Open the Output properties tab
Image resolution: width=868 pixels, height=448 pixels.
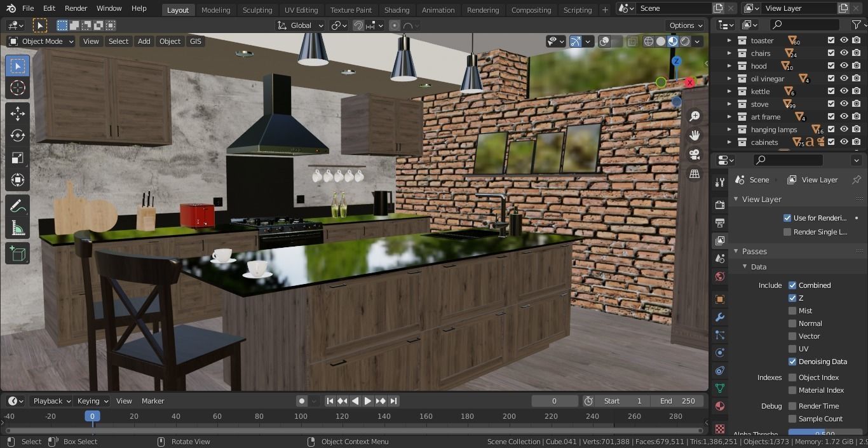719,223
